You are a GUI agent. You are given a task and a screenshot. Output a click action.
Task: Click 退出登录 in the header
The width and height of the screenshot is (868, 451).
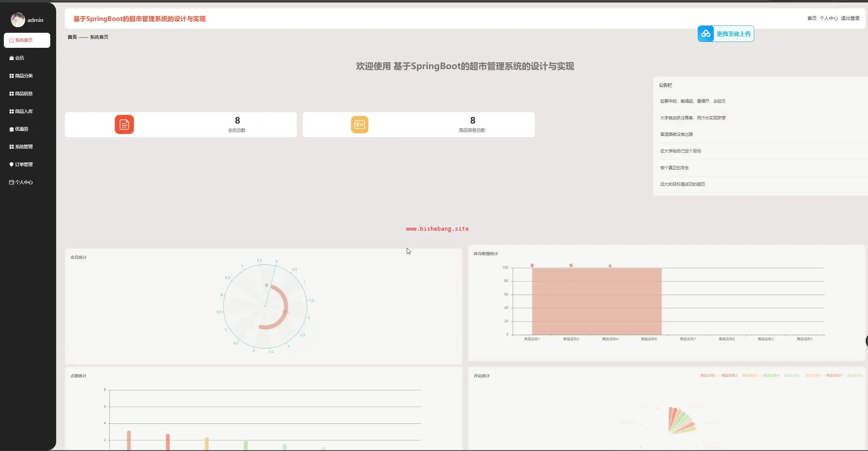850,18
